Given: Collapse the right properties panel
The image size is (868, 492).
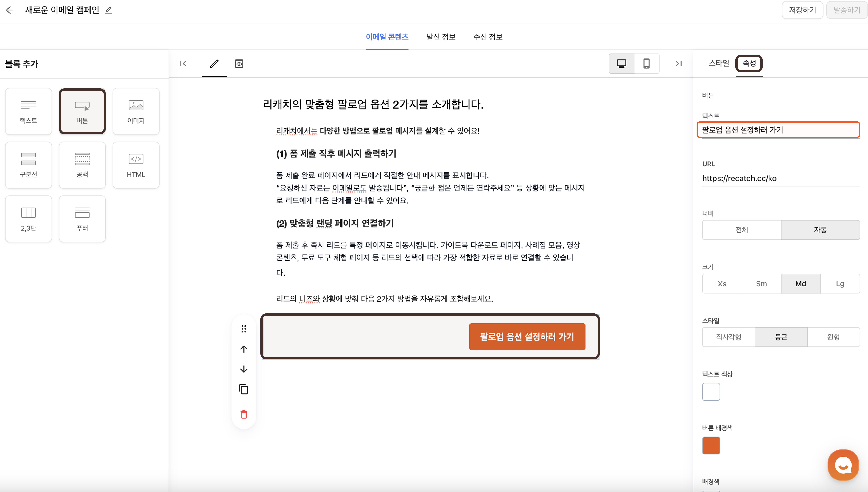Looking at the screenshot, I should [x=678, y=63].
